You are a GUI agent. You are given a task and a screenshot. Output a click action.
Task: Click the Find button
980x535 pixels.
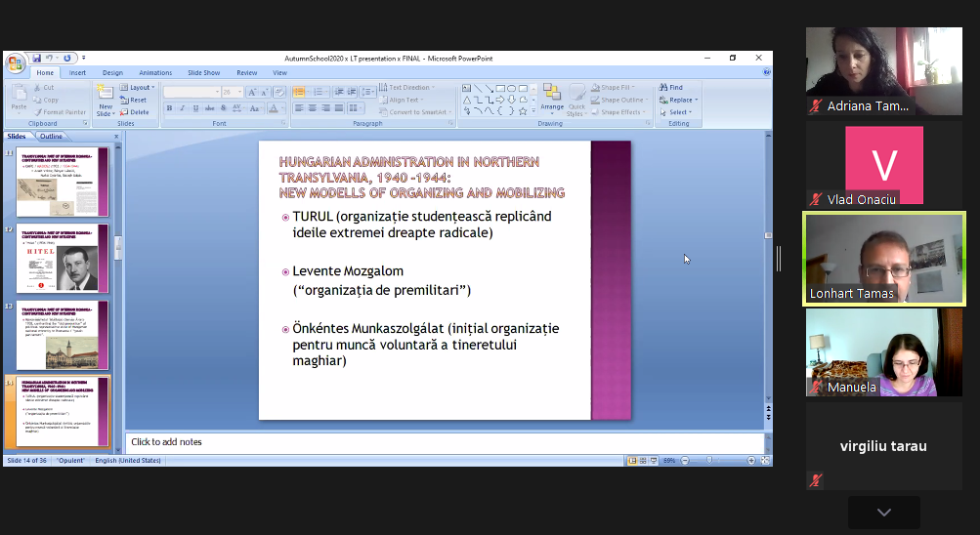tap(670, 88)
